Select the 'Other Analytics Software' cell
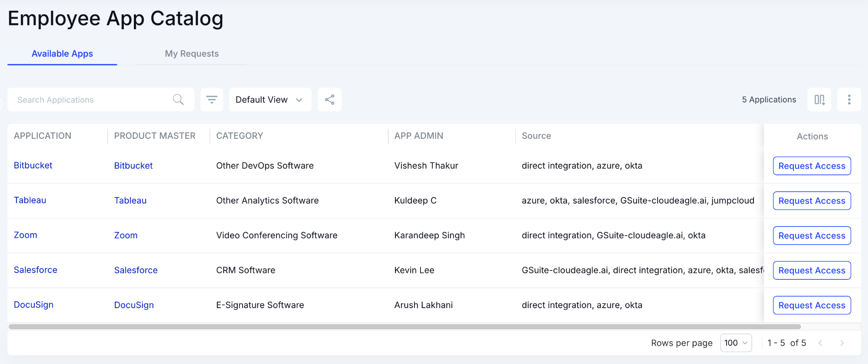Image resolution: width=868 pixels, height=364 pixels. click(267, 201)
